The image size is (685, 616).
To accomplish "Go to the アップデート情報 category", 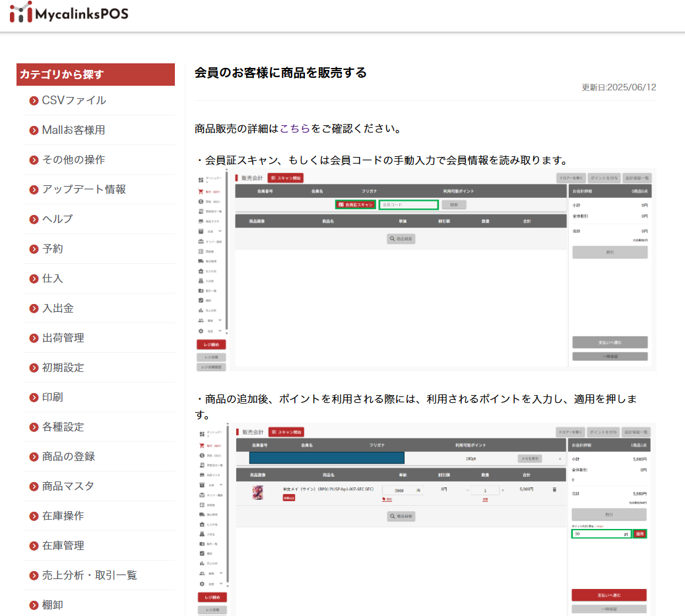I will [x=84, y=190].
